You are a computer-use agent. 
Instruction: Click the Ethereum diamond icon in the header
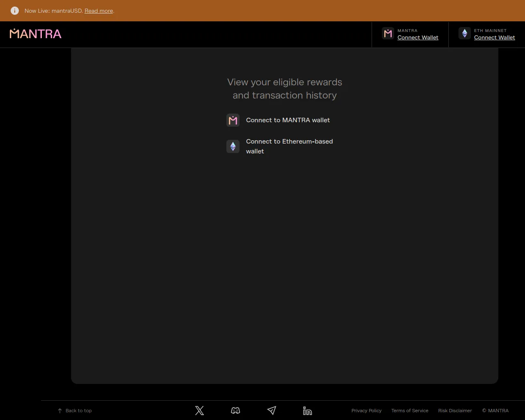[464, 34]
